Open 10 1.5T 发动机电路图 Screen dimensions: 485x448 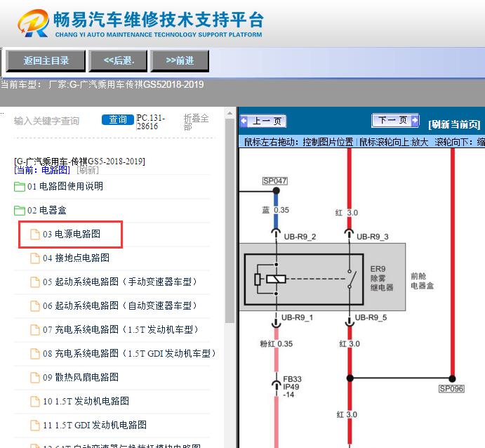point(86,401)
